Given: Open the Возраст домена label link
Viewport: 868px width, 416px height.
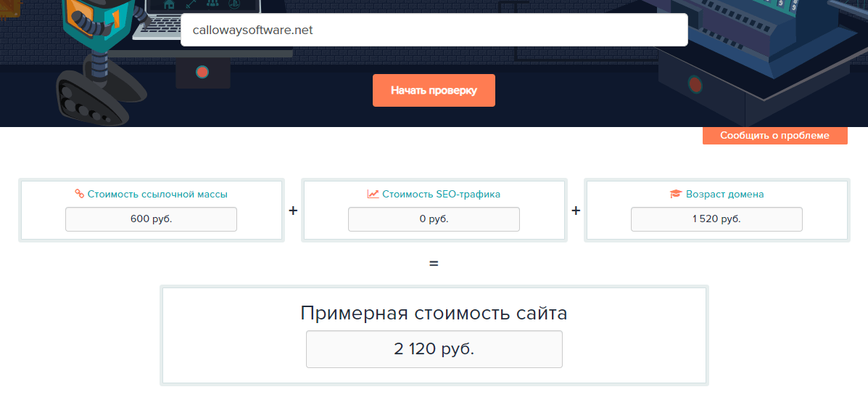Looking at the screenshot, I should tap(724, 194).
